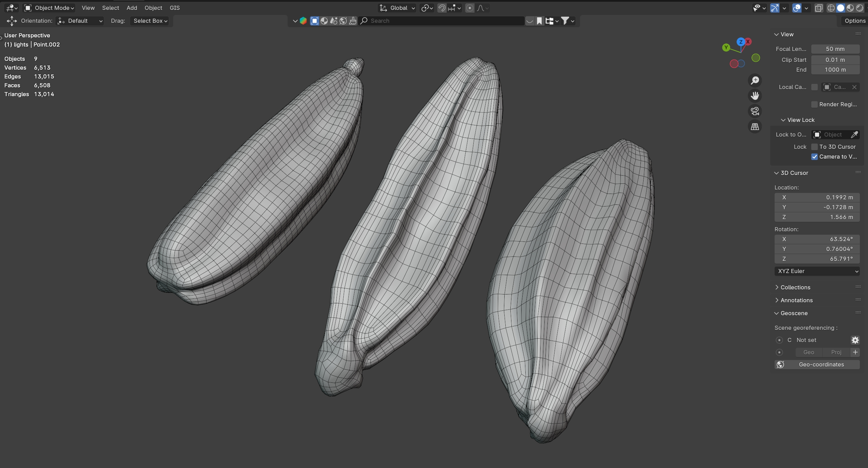Open the Add menu
The height and width of the screenshot is (468, 868).
pos(132,8)
